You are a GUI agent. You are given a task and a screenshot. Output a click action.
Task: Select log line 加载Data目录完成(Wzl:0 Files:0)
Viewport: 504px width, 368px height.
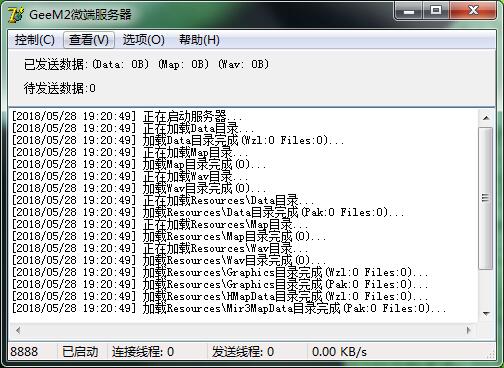[178, 140]
